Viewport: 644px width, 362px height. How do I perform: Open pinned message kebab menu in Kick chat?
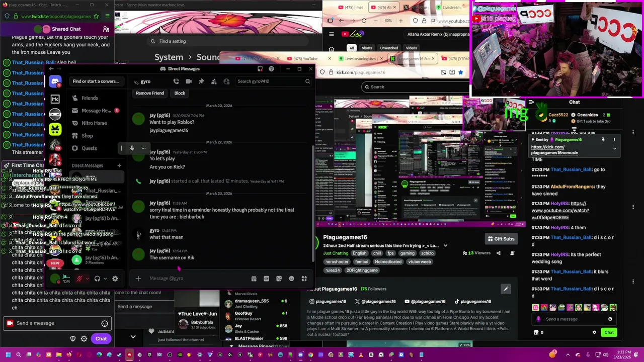pos(614,140)
